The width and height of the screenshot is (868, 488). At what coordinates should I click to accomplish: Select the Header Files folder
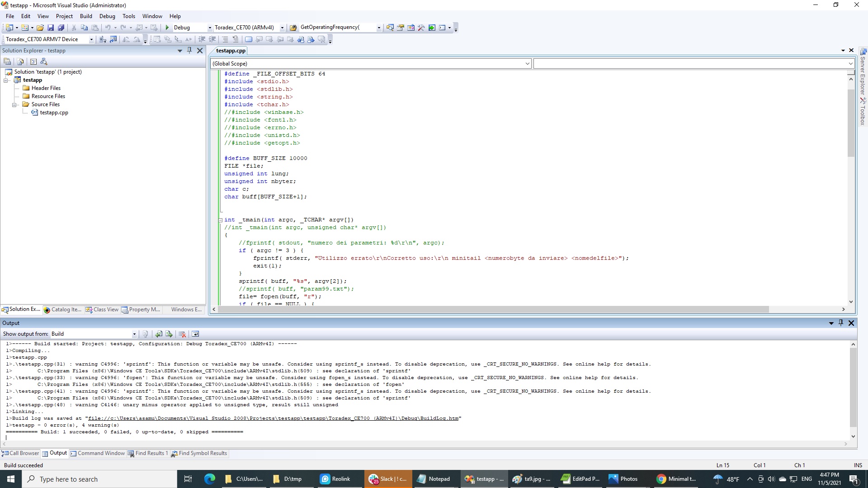[x=46, y=88]
